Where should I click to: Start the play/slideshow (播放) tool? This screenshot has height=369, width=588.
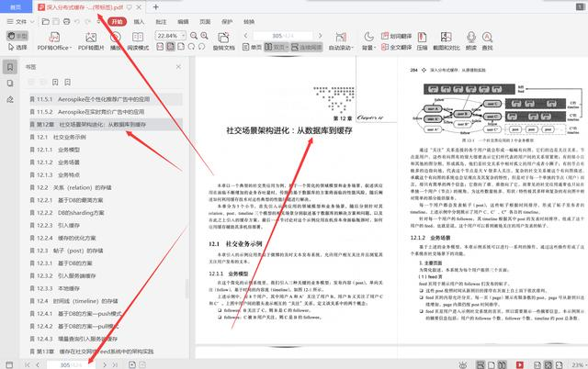tap(116, 40)
